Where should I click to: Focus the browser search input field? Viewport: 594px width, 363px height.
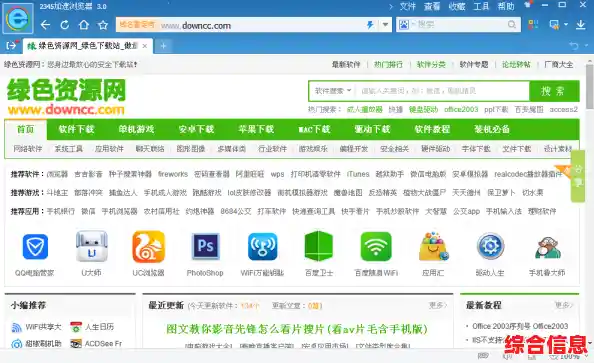point(458,25)
